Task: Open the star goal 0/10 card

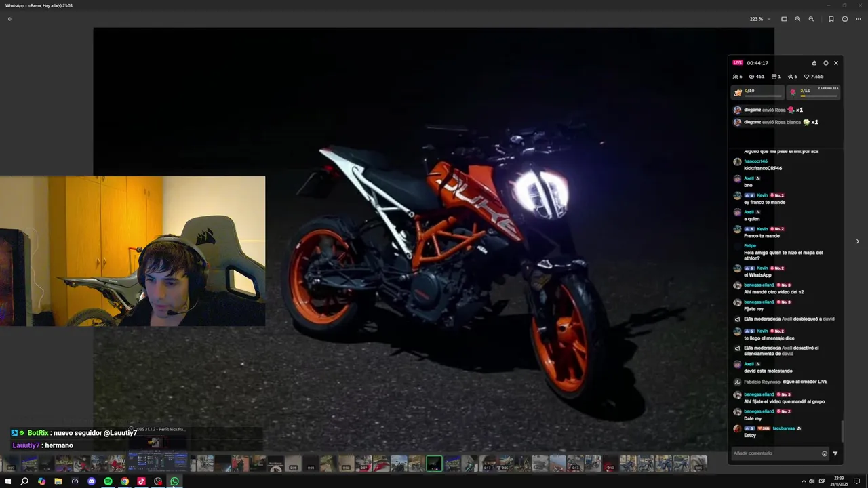Action: point(757,92)
